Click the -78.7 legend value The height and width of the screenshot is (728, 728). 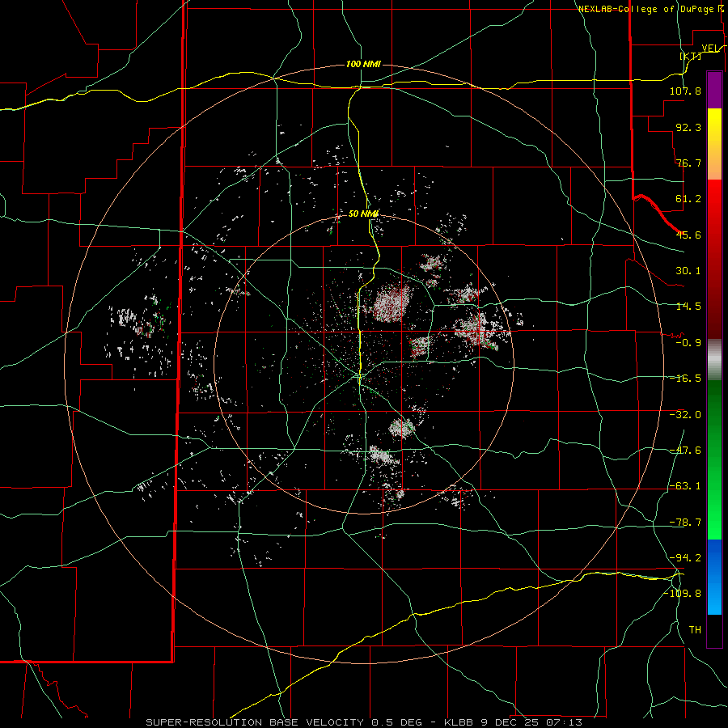685,522
